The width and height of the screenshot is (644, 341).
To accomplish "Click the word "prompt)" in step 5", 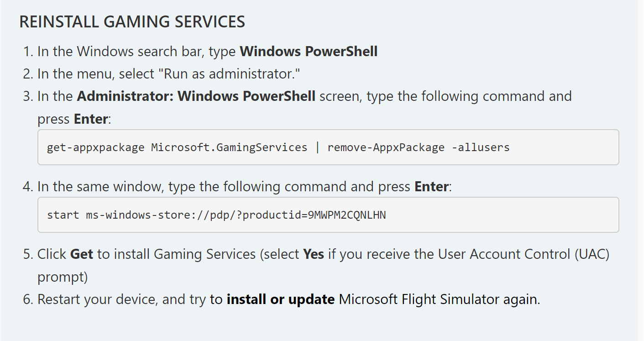I will (x=63, y=277).
